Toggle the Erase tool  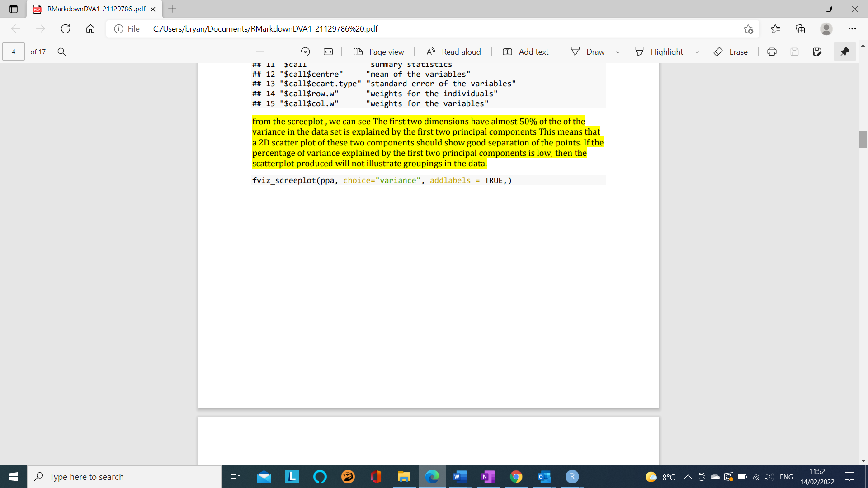click(731, 52)
